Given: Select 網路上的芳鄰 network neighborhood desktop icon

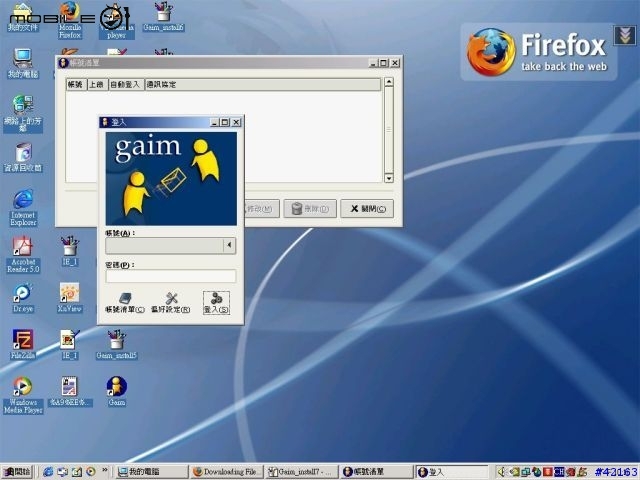Looking at the screenshot, I should (x=23, y=113).
